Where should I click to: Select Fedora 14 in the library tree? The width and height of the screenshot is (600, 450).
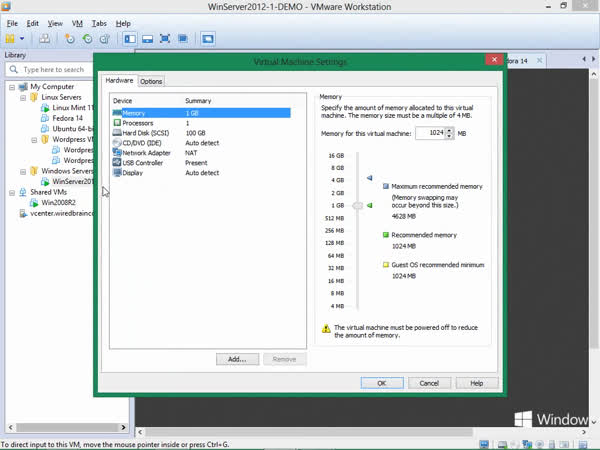pos(62,118)
